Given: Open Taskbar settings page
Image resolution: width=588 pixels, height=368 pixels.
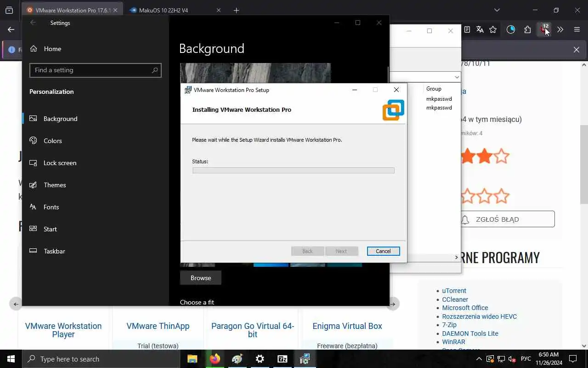Looking at the screenshot, I should (54, 251).
